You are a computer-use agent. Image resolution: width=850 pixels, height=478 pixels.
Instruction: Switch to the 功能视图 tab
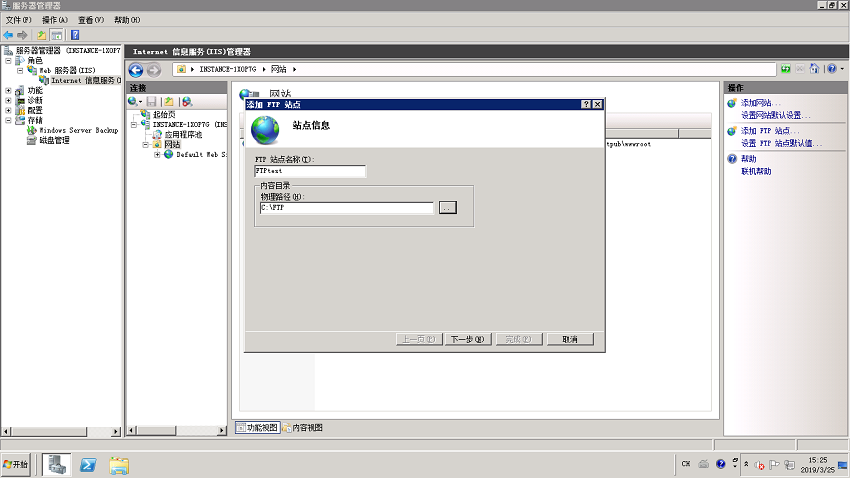click(257, 428)
